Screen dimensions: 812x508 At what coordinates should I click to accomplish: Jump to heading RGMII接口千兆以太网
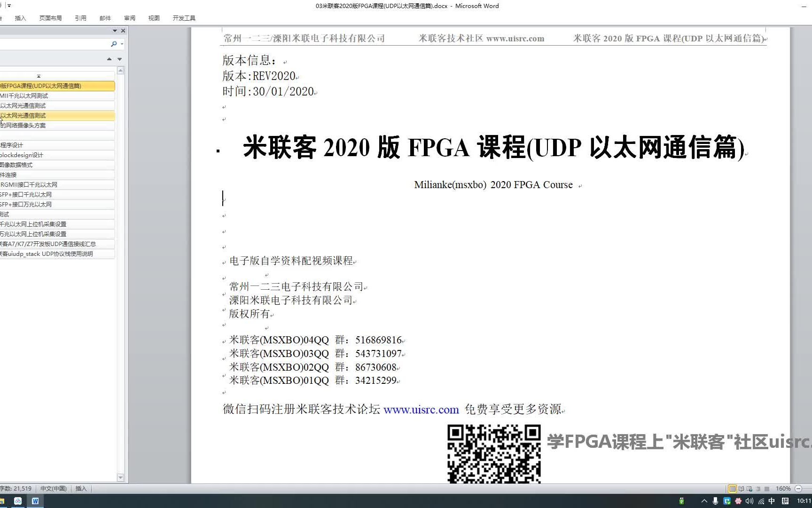pyautogui.click(x=57, y=184)
